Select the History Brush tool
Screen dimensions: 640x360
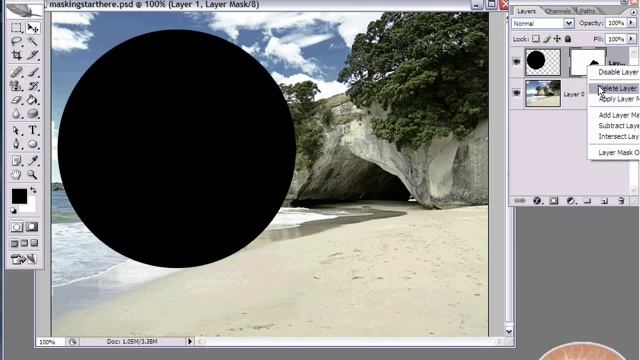[x=32, y=86]
